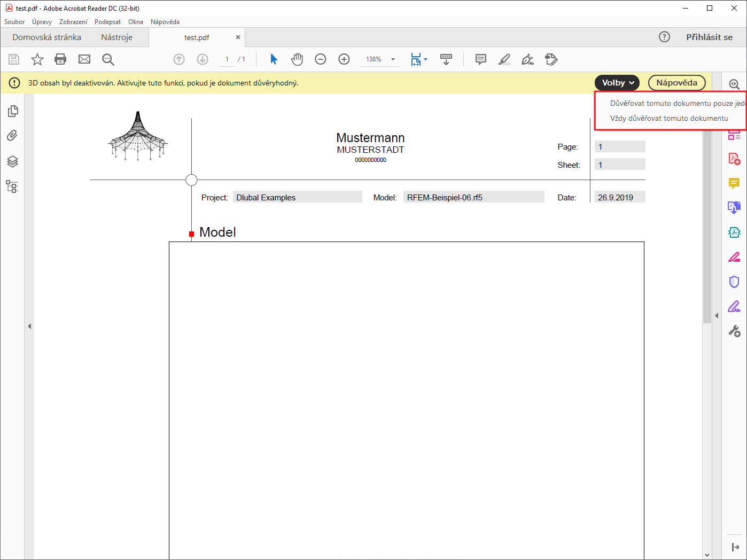Choose Důvěřovat tomuto dokumentu pouze jednou
This screenshot has height=560, width=747.
tap(678, 103)
